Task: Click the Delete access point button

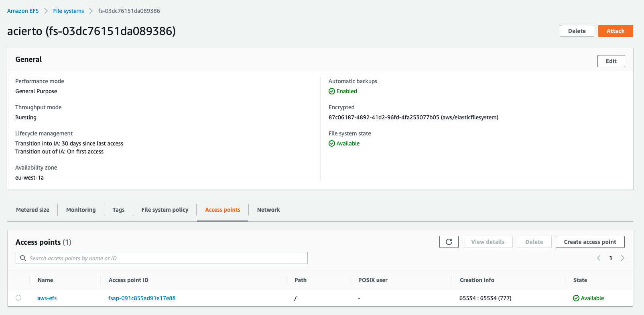Action: pos(534,242)
